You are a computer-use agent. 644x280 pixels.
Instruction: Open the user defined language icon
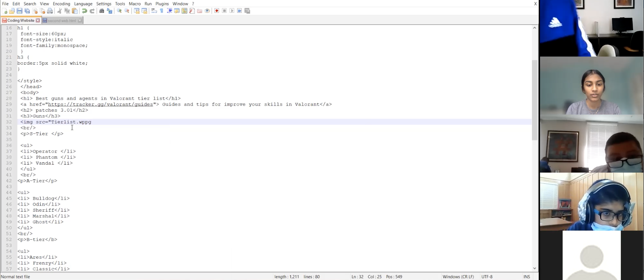177,11
